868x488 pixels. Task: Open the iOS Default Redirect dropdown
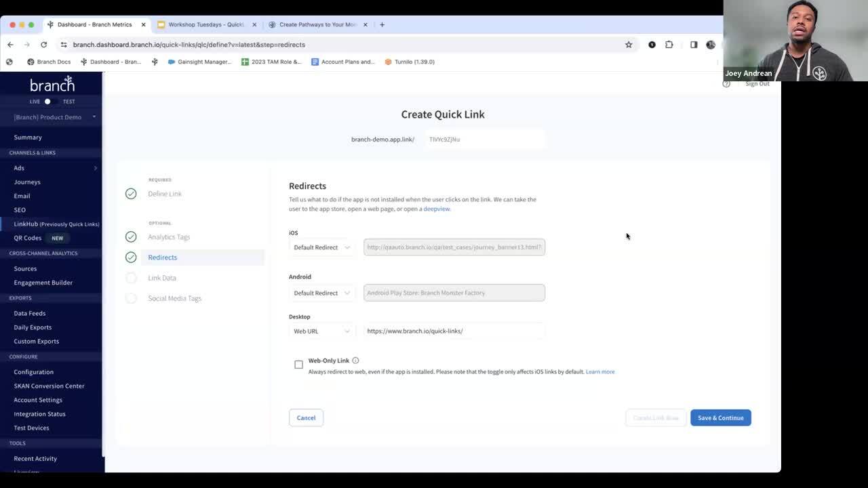pyautogui.click(x=321, y=247)
